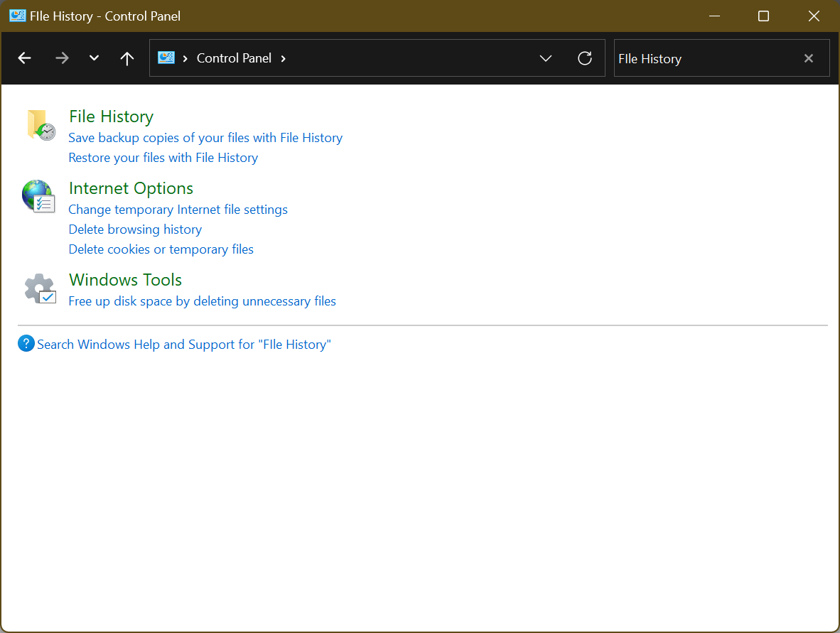Click Delete browsing history link

click(135, 229)
